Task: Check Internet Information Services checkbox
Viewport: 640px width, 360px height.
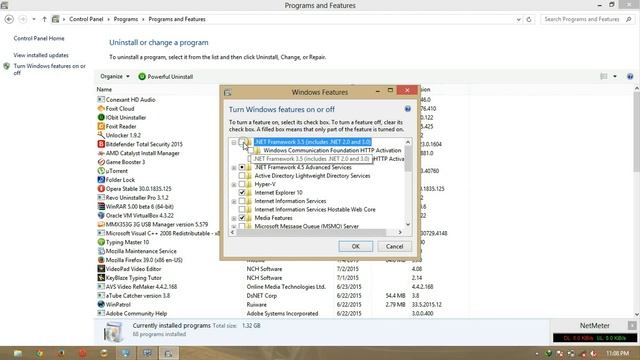Action: coord(242,201)
